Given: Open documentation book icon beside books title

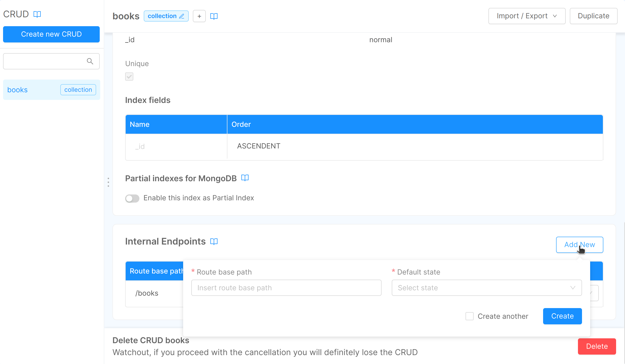Looking at the screenshot, I should 214,16.
